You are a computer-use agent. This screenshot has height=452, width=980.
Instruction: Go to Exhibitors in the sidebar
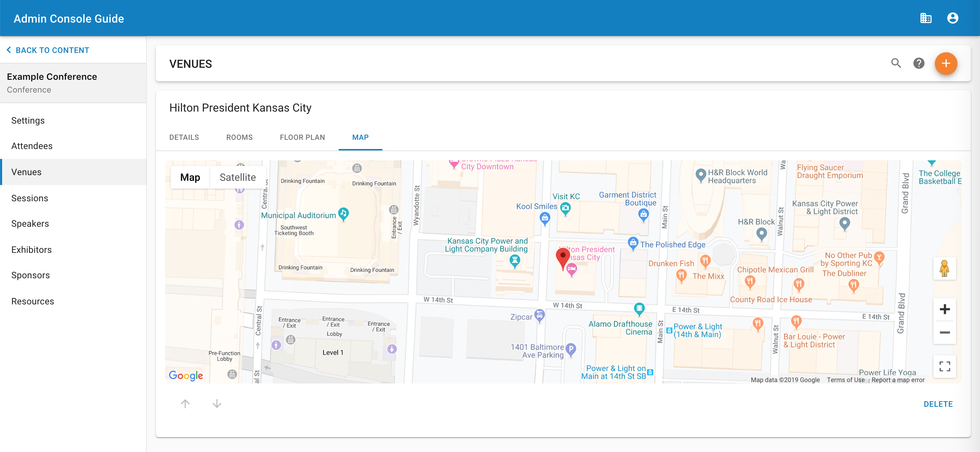73,249
